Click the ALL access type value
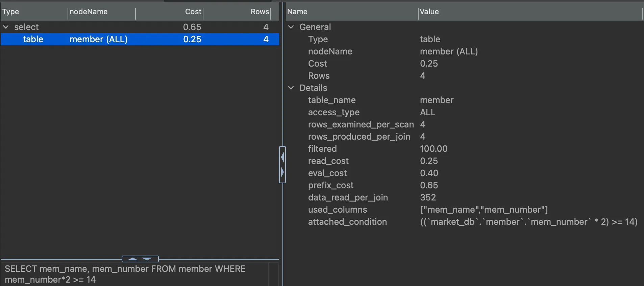Viewport: 644px width, 286px height. click(x=427, y=112)
